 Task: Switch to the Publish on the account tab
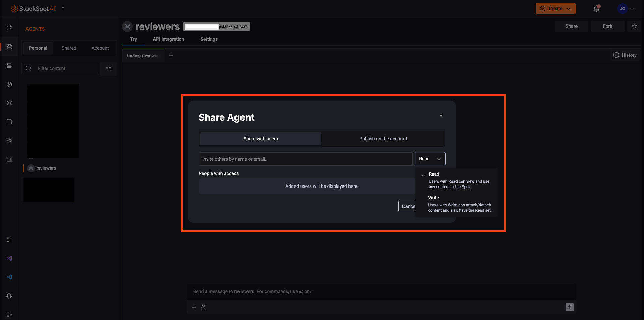point(383,139)
